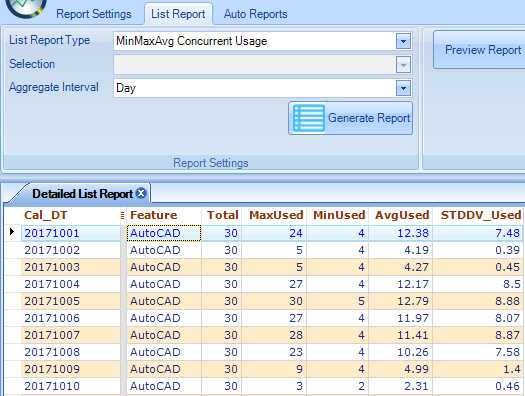The width and height of the screenshot is (525, 396).
Task: Click STDDV_Used value 8.5
Action: pos(478,284)
